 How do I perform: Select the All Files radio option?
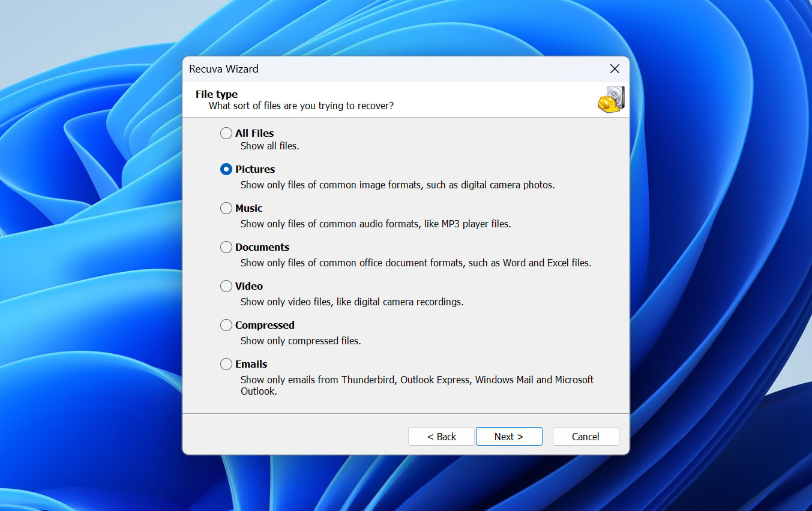(226, 133)
